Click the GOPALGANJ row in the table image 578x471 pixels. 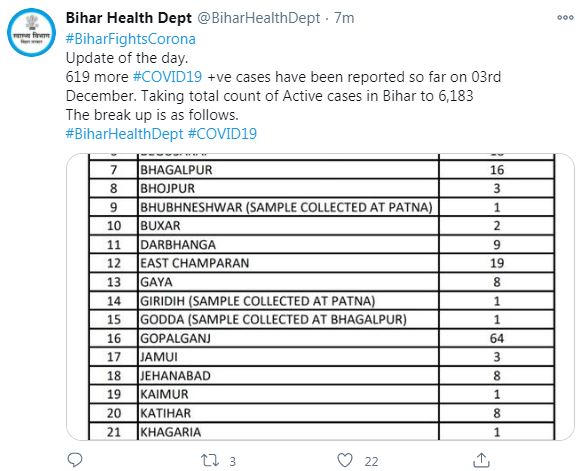[x=321, y=338]
